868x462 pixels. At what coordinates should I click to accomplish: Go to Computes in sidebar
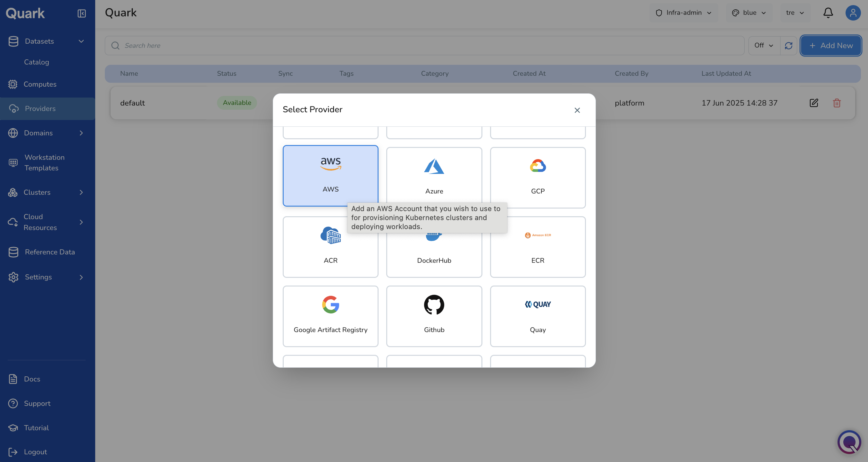click(x=47, y=84)
